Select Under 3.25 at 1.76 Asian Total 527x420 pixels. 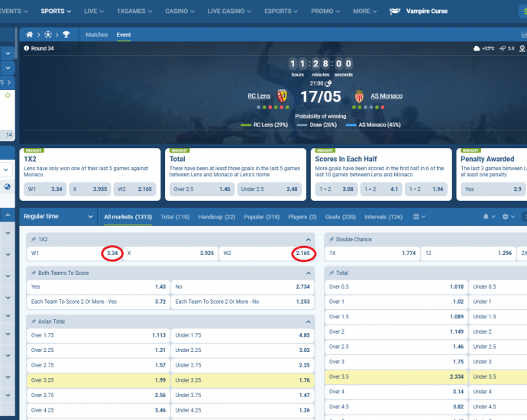(x=243, y=380)
